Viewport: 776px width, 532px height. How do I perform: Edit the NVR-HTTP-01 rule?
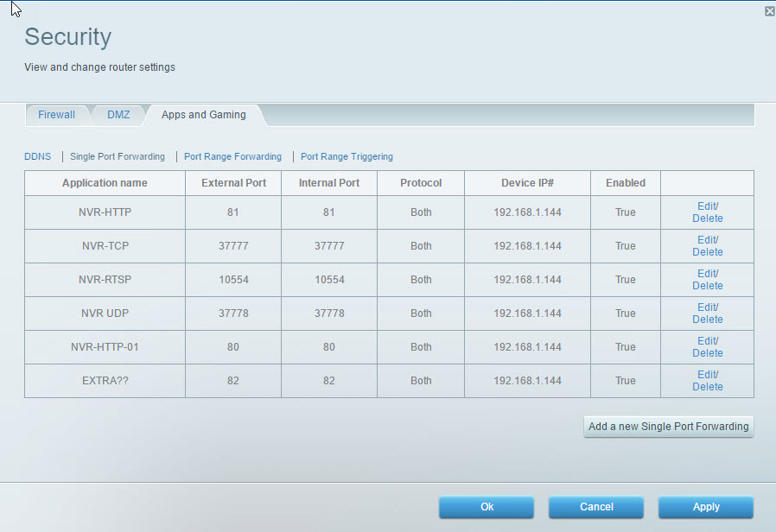(707, 340)
